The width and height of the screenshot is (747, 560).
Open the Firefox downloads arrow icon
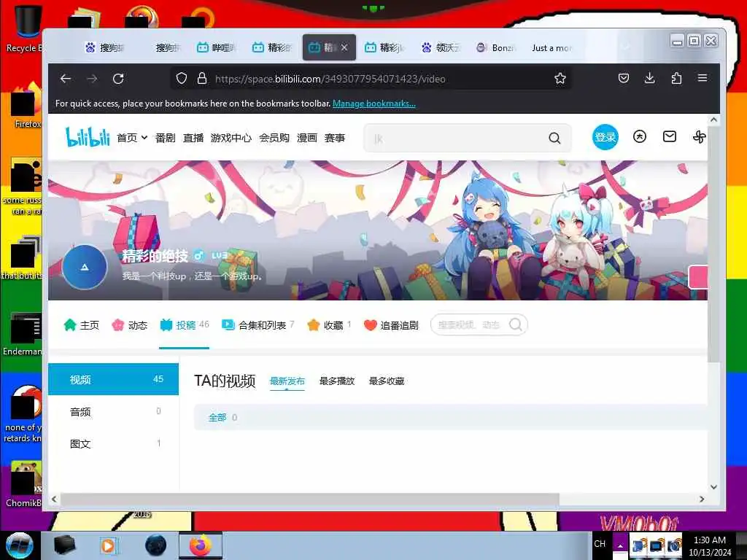(649, 78)
